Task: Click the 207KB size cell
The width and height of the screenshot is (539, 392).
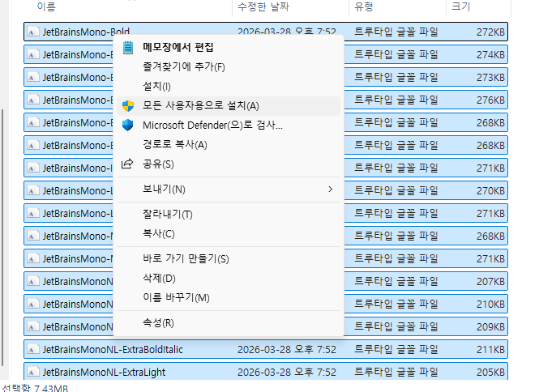Action: pyautogui.click(x=490, y=281)
